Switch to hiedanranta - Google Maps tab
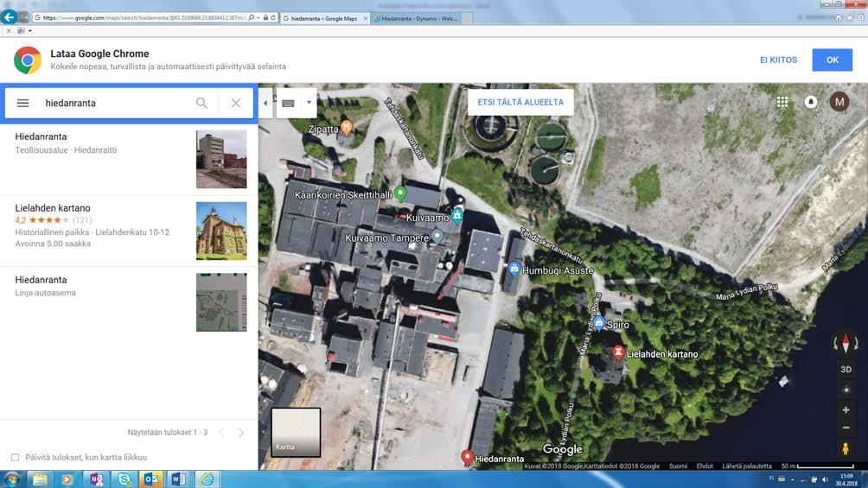This screenshot has width=868, height=488. [324, 18]
